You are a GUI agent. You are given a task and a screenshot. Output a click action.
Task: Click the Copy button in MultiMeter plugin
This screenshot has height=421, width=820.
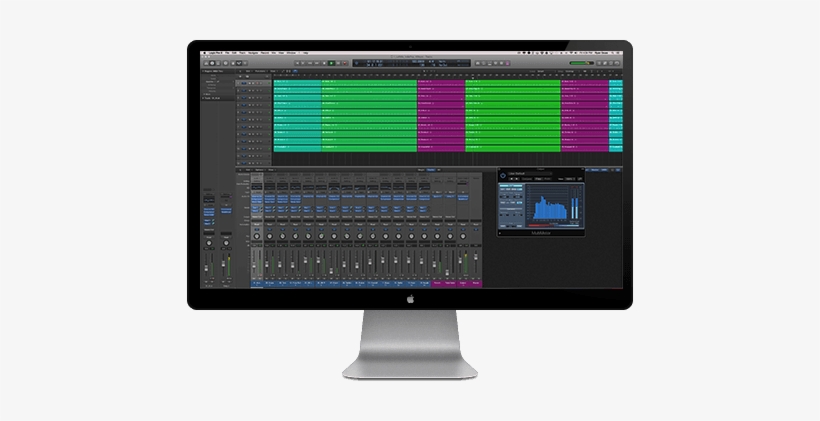pyautogui.click(x=538, y=178)
